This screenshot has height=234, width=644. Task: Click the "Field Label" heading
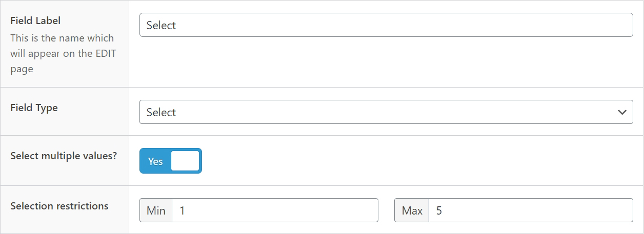tap(35, 21)
